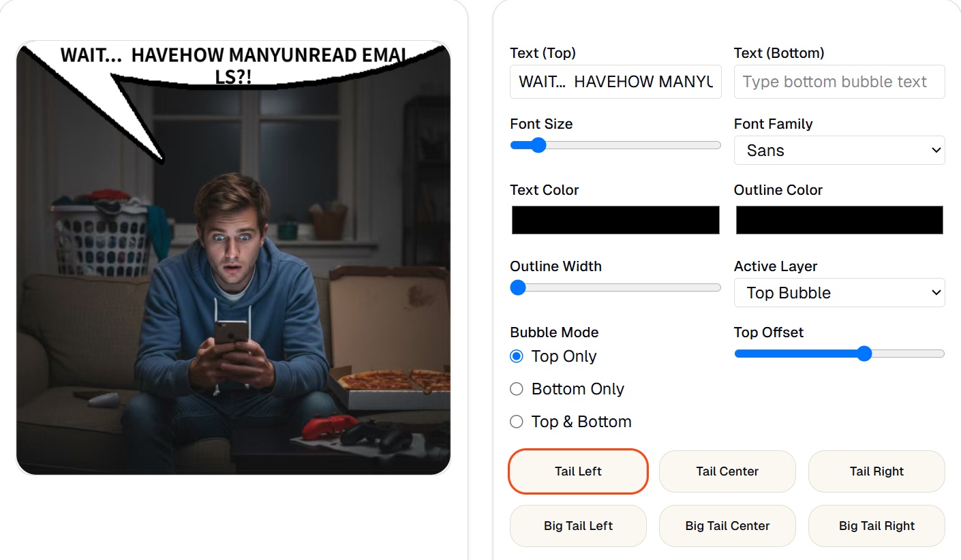The width and height of the screenshot is (961, 560).
Task: Apply the Big Tail Left style
Action: click(x=578, y=526)
